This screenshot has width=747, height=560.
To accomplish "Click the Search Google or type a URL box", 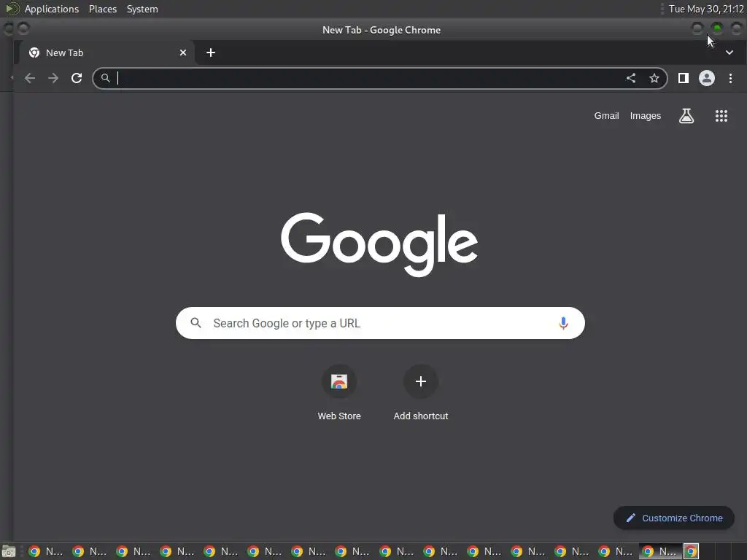I will click(380, 323).
